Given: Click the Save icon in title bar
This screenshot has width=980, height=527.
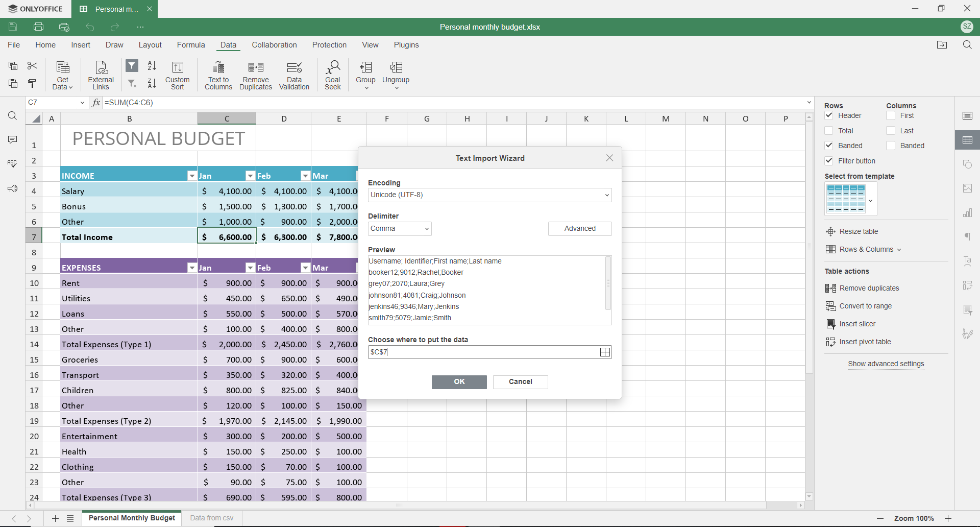Looking at the screenshot, I should 13,27.
